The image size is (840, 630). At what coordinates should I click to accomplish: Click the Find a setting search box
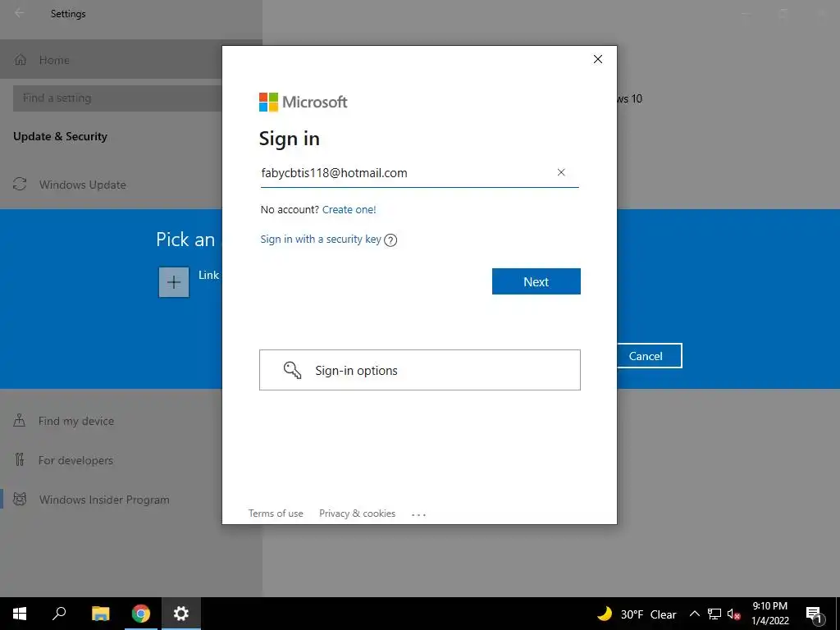point(117,98)
